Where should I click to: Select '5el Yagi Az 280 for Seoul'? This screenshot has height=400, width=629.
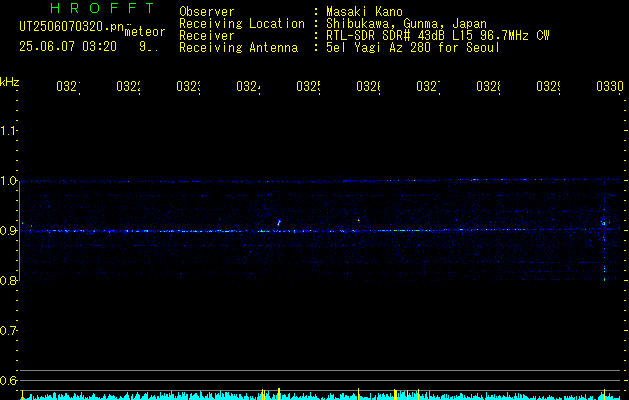tap(413, 48)
